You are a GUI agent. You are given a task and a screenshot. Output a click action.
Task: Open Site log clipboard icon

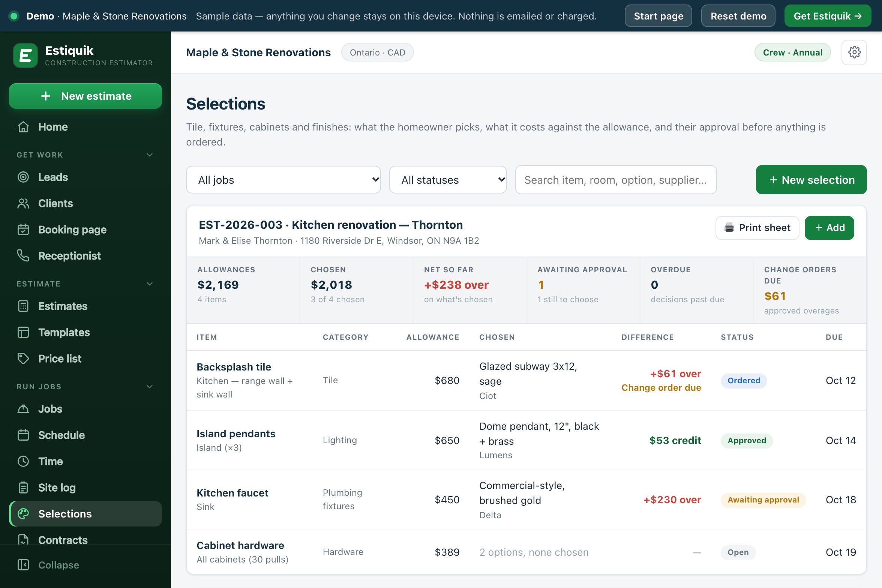23,487
